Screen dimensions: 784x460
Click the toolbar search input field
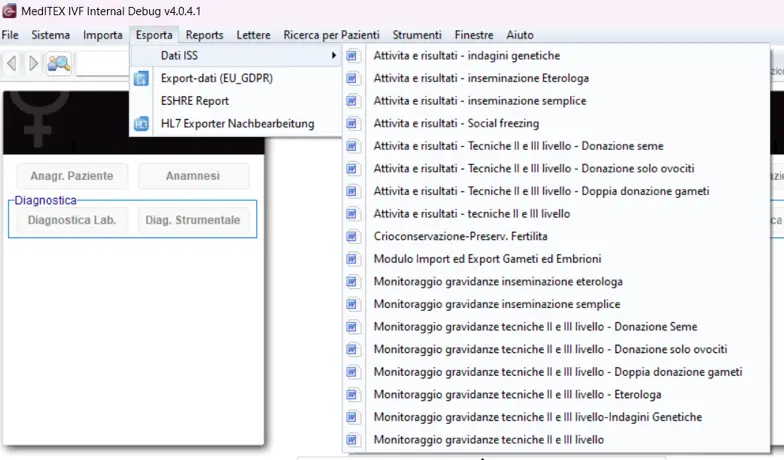coord(103,64)
